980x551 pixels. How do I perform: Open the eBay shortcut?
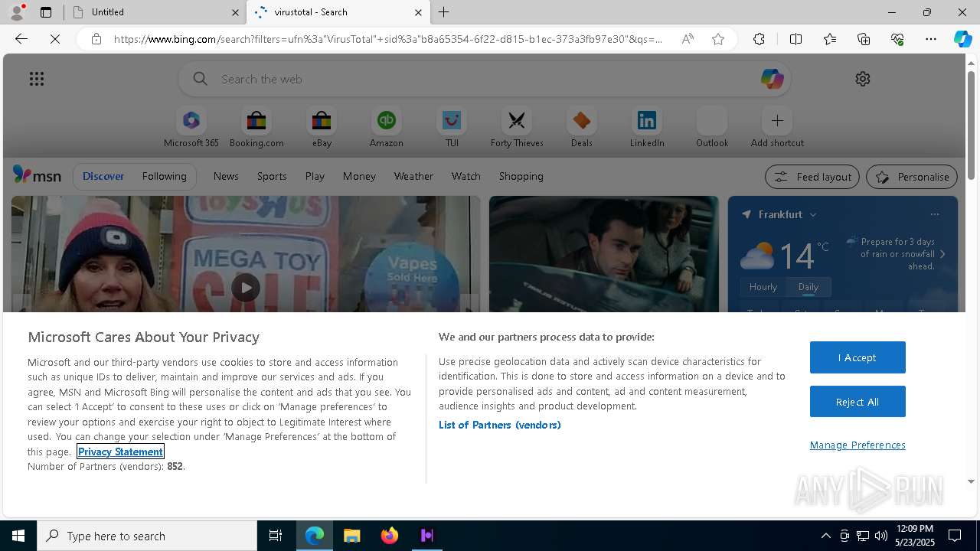point(322,128)
